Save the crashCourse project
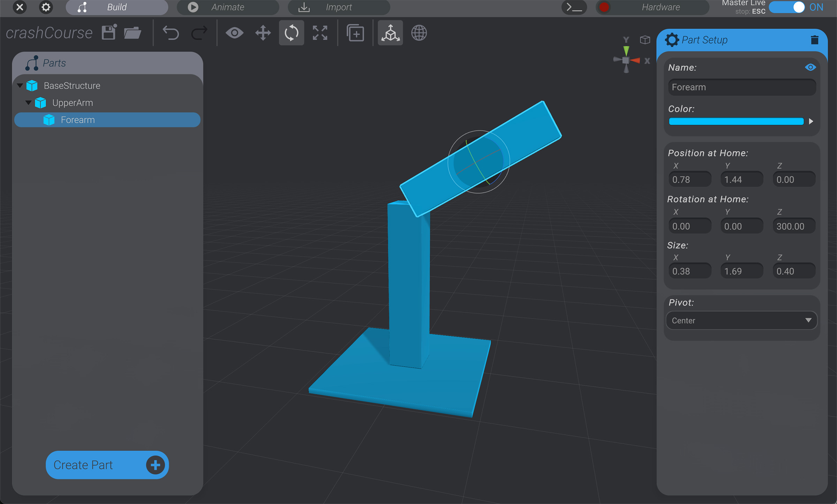Screen dimensions: 837x504 click(108, 32)
